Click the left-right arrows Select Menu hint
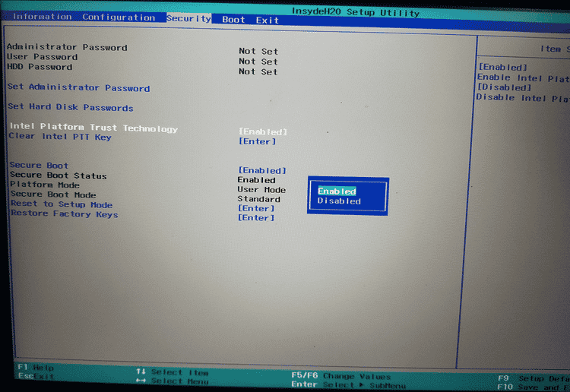The height and width of the screenshot is (392, 570). point(173,381)
